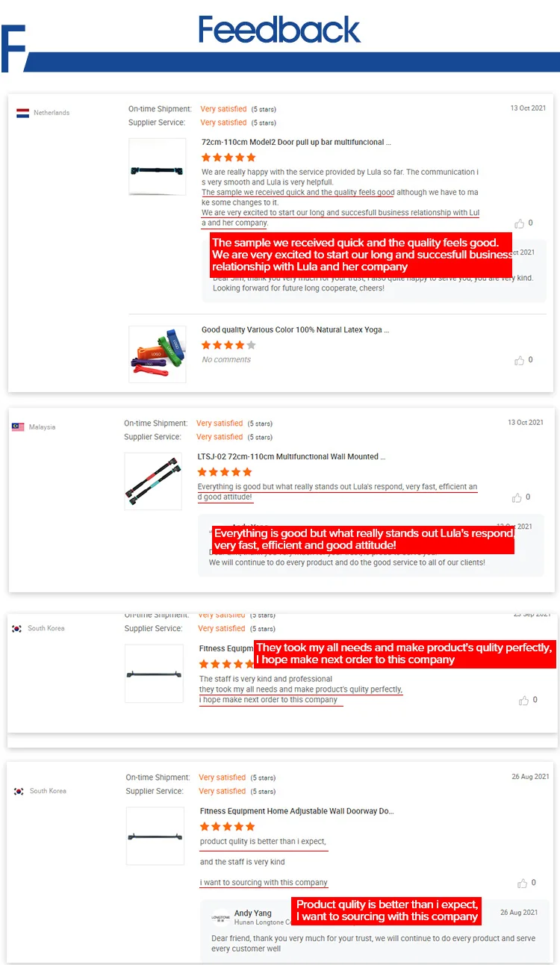
Task: Like the Netherlands pull up bar review
Action: (x=520, y=223)
